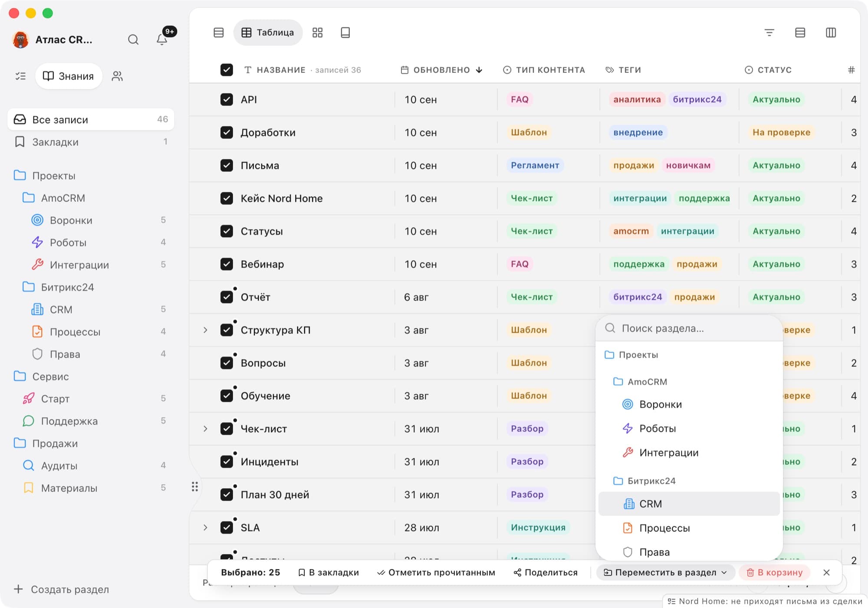This screenshot has height=608, width=868.
Task: Choose Процессы in the section popup
Action: pos(689,528)
